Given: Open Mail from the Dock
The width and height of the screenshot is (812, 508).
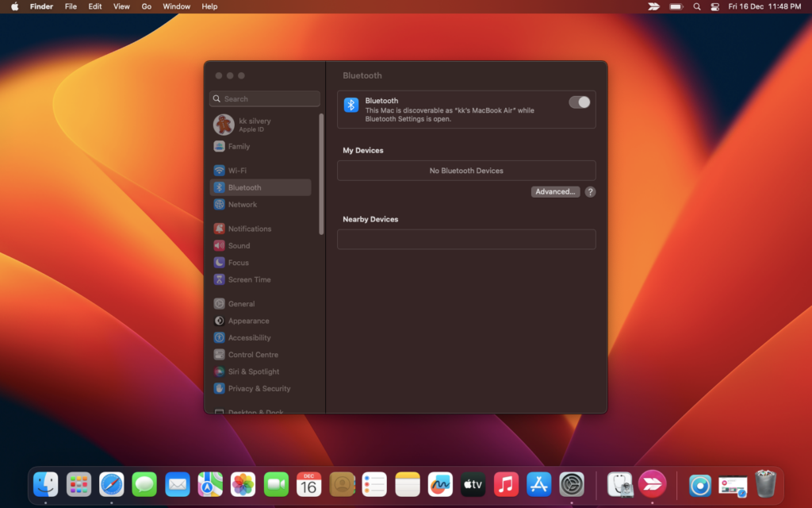Looking at the screenshot, I should (x=177, y=485).
